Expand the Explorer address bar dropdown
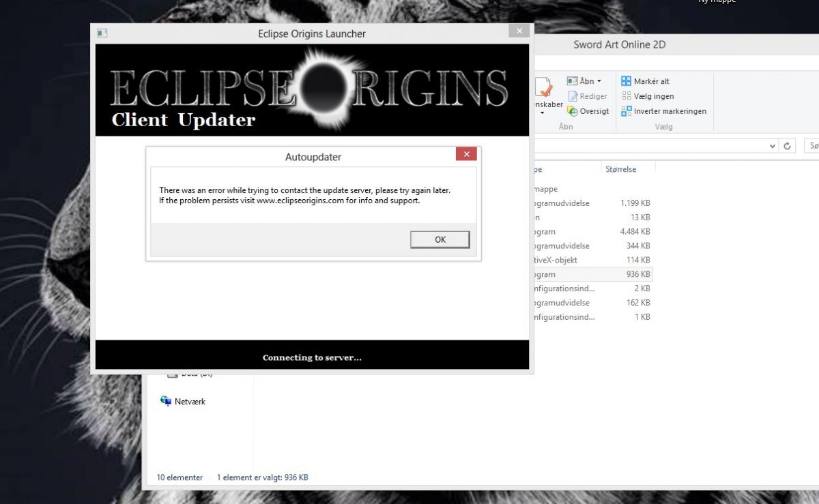Screen dimensions: 819x504 pos(773,146)
